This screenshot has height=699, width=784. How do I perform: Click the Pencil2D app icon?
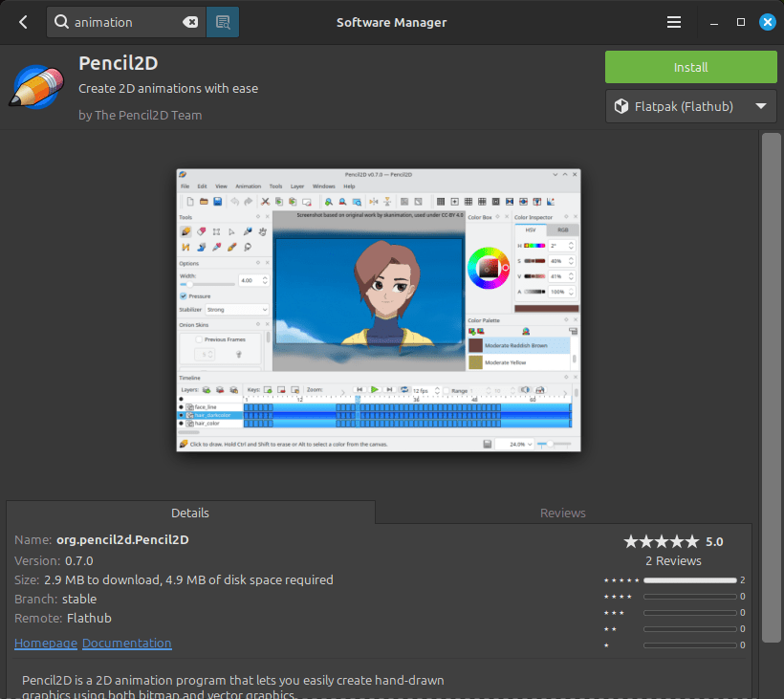[x=36, y=86]
